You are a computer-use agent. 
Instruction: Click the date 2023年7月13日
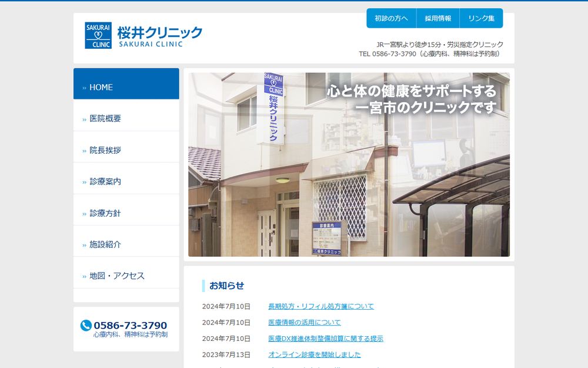[x=226, y=354]
